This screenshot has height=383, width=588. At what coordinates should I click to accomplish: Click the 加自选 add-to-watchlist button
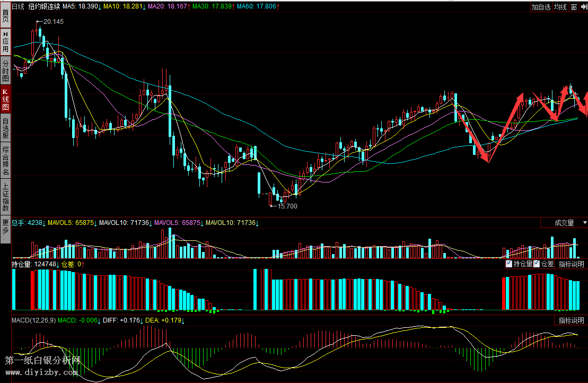[x=541, y=7]
